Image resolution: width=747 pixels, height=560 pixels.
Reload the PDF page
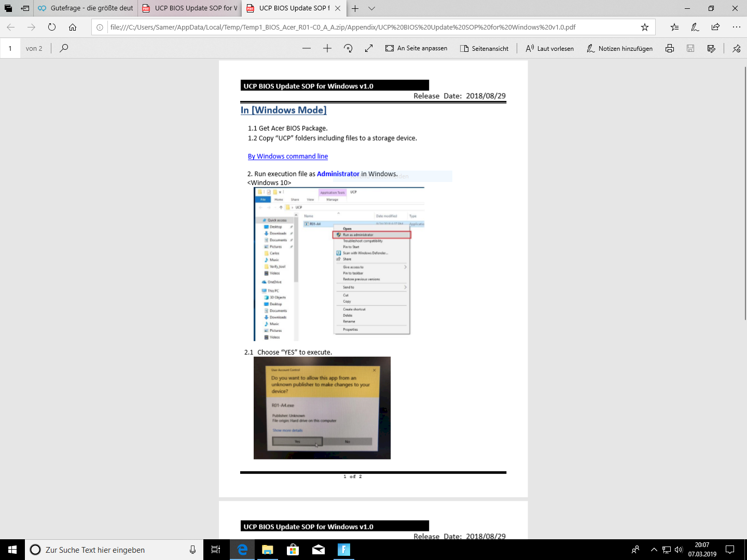click(x=52, y=27)
